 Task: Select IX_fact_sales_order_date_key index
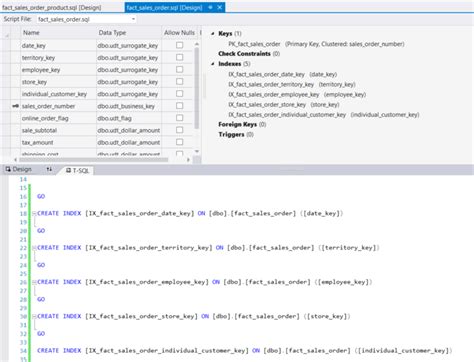click(283, 74)
